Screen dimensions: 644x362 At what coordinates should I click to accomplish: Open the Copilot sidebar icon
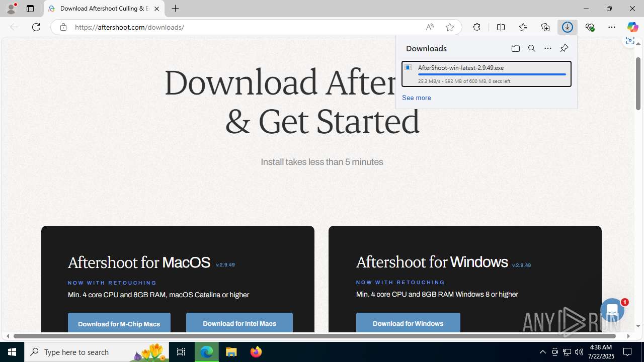pyautogui.click(x=632, y=27)
